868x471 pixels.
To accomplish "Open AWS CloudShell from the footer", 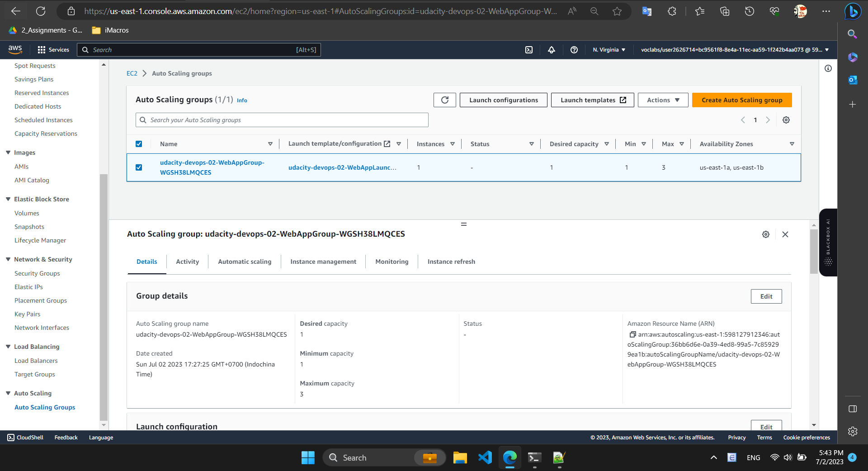I will pos(25,438).
